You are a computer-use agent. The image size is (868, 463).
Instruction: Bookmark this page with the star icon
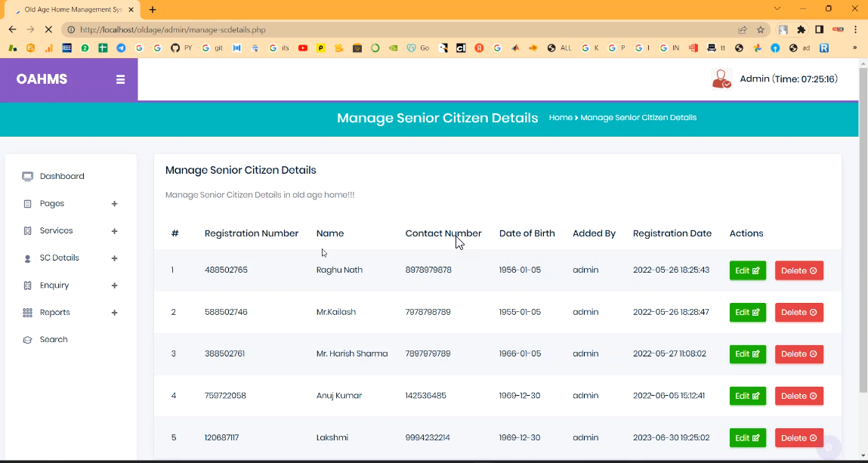(x=761, y=29)
